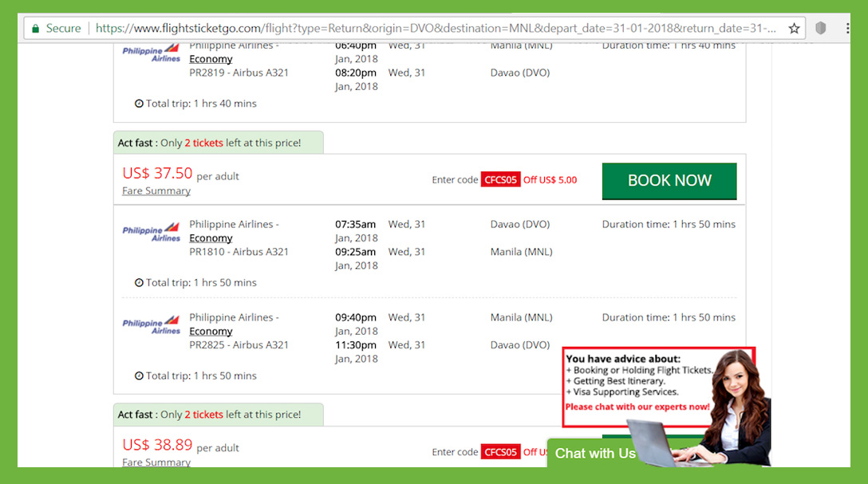Click CFCS05 code badge on US$ 37.50 fare
The image size is (868, 484).
(x=500, y=179)
